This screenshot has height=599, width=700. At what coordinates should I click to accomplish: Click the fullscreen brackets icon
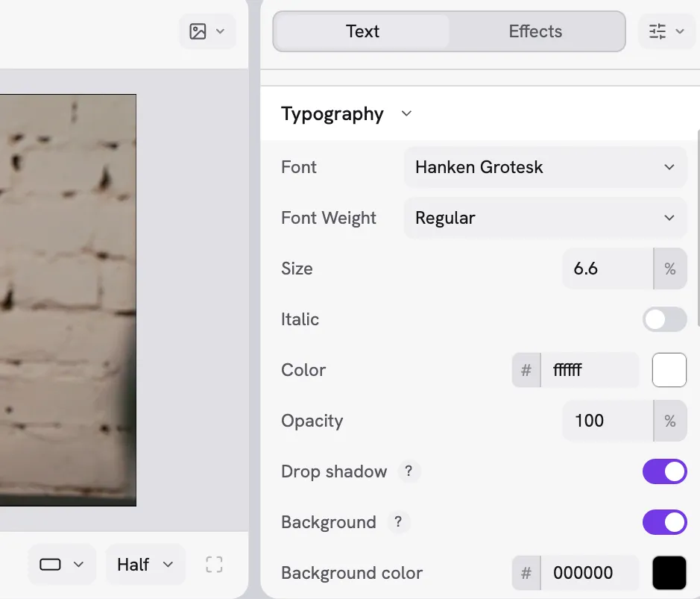(214, 564)
